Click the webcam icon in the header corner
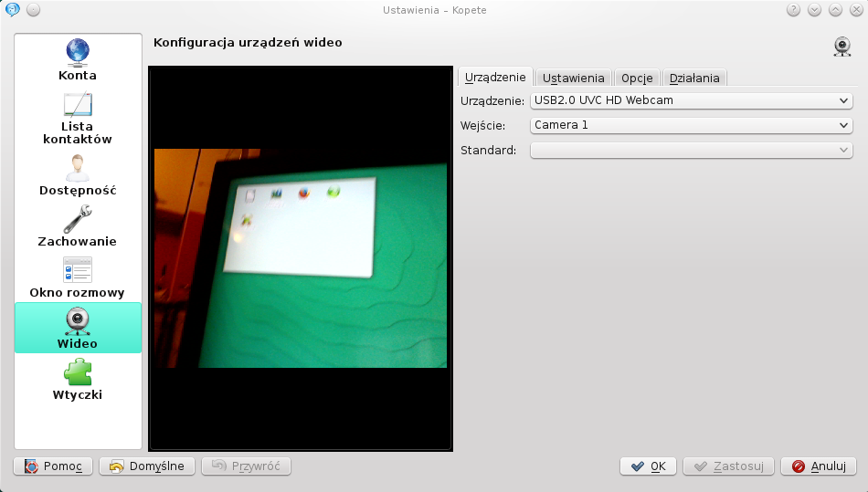 click(x=842, y=47)
